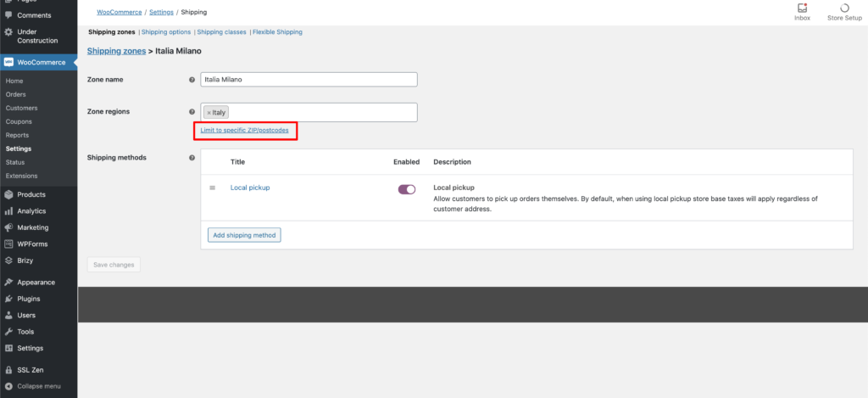Click the Settings breadcrumb link

point(161,12)
